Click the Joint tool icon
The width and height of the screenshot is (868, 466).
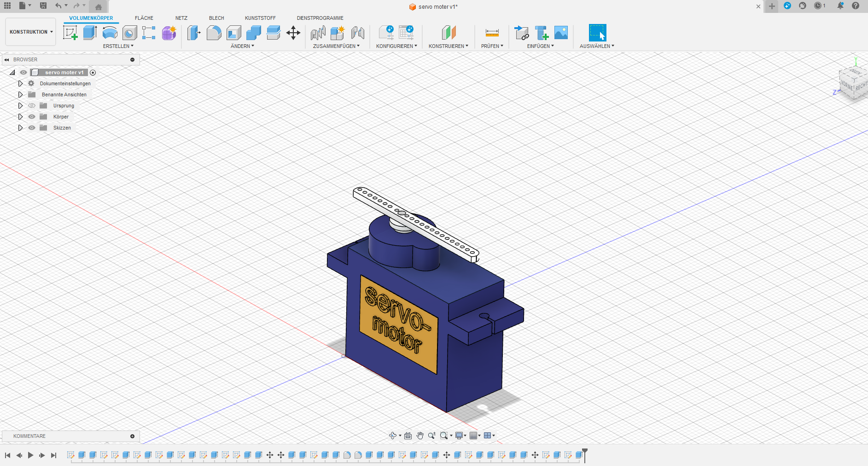pos(358,33)
